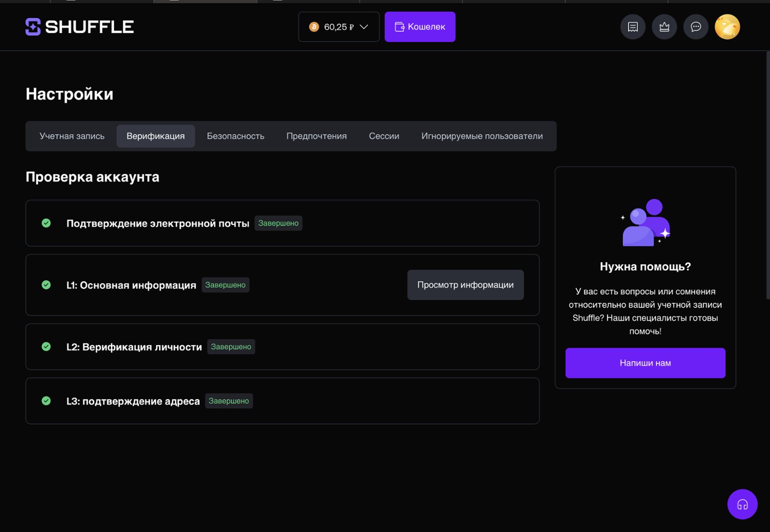Open support headset widget
770x532 pixels.
[x=742, y=504]
